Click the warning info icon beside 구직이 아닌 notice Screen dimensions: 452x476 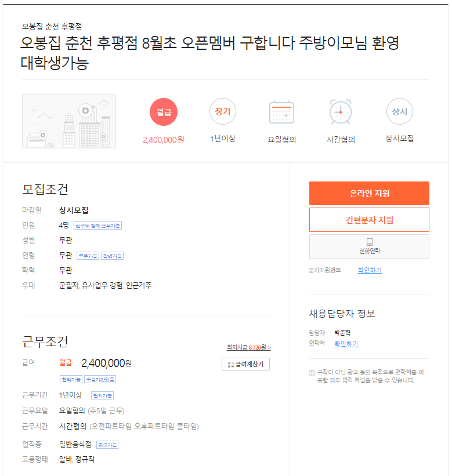click(312, 373)
